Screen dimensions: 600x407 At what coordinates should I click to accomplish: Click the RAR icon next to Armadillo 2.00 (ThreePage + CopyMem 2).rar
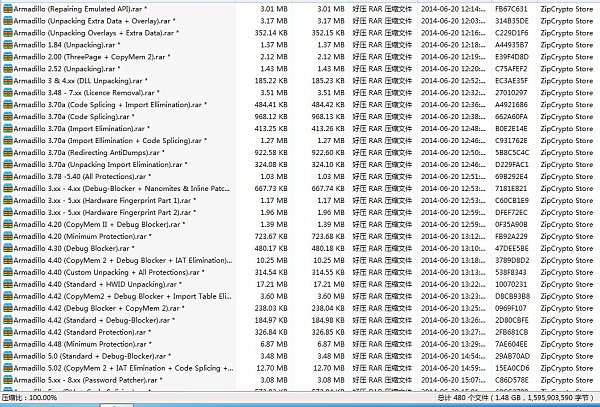(x=8, y=57)
